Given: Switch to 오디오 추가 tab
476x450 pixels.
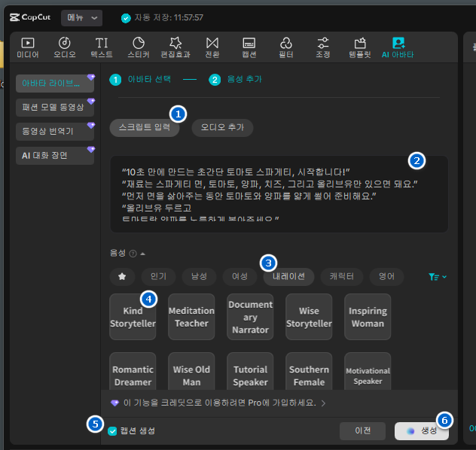Looking at the screenshot, I should (222, 127).
